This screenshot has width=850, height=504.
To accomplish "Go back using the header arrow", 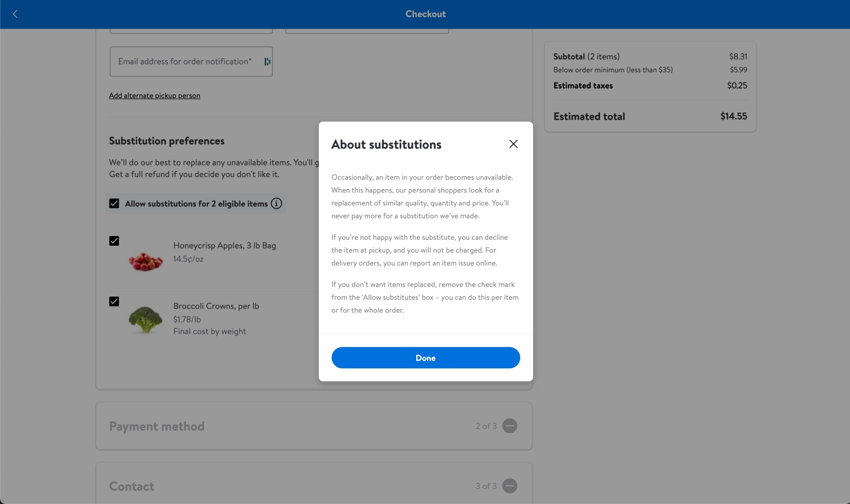I will [15, 14].
